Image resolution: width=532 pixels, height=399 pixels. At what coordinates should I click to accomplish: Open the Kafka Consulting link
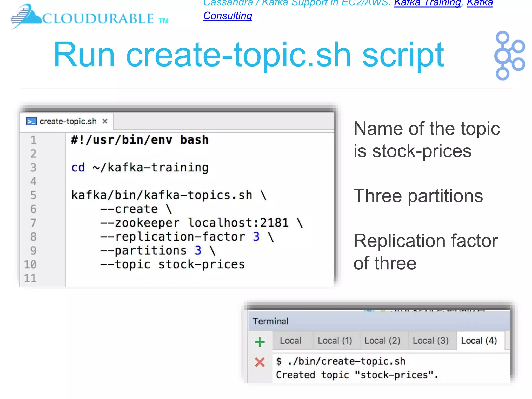(x=228, y=16)
